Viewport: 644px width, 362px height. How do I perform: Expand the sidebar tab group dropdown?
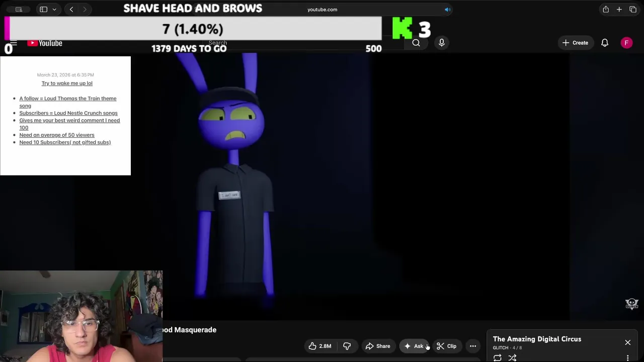click(x=54, y=9)
